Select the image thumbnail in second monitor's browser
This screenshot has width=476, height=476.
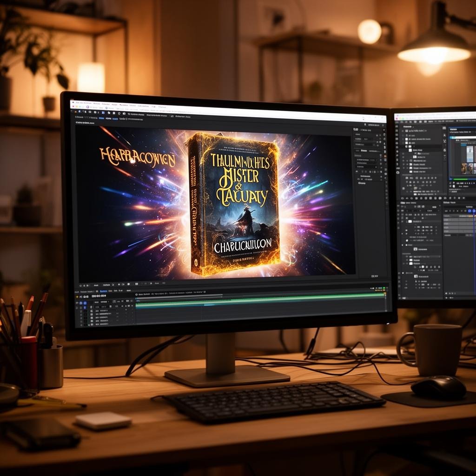pyautogui.click(x=469, y=154)
